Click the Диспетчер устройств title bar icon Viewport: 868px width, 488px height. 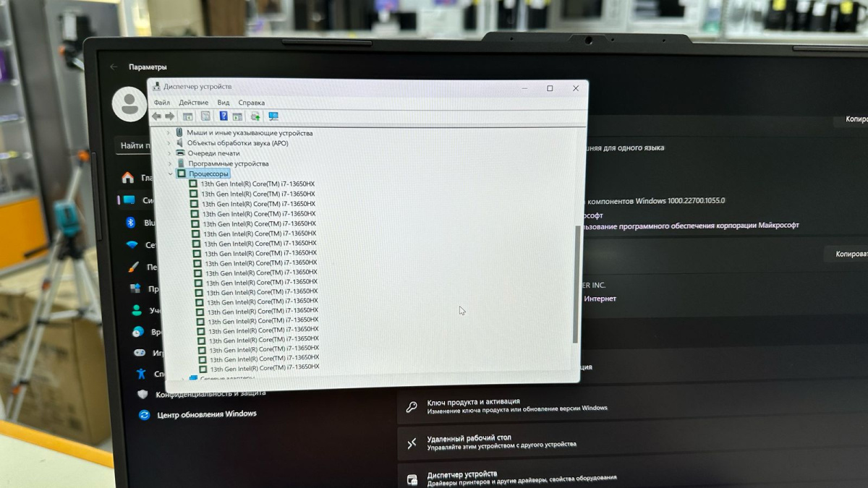click(x=156, y=87)
